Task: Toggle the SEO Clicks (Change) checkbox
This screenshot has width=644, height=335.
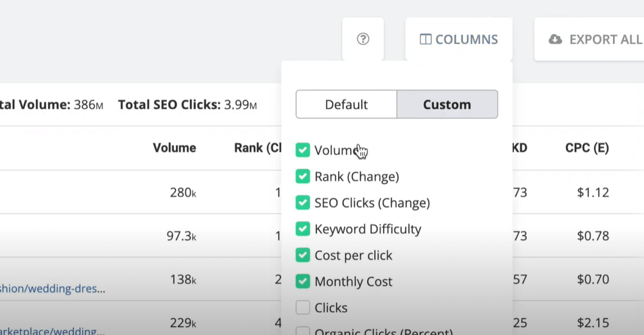Action: point(303,202)
